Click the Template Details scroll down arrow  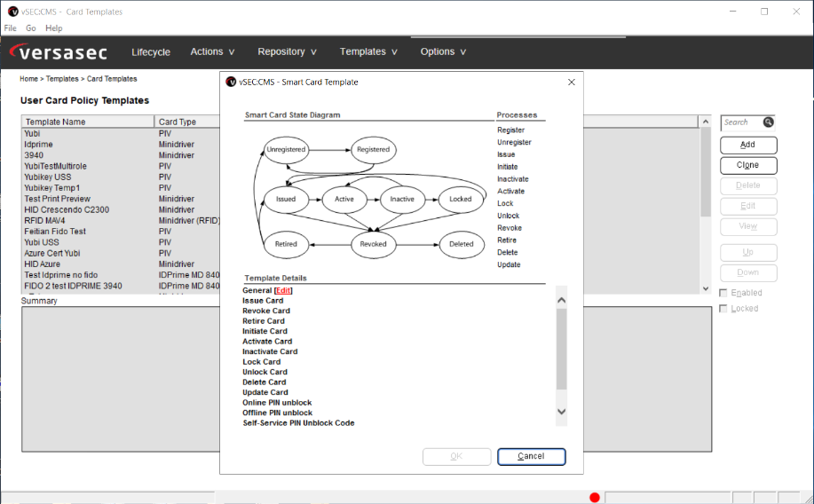point(561,412)
